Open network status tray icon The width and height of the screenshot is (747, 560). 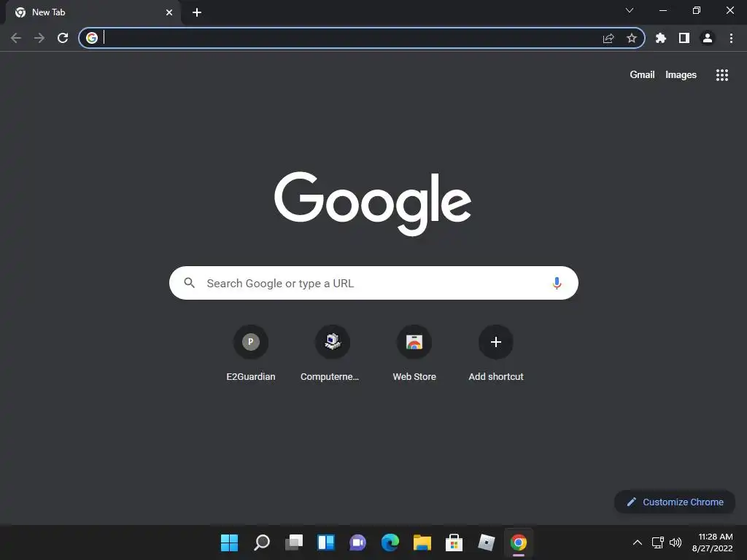[658, 542]
